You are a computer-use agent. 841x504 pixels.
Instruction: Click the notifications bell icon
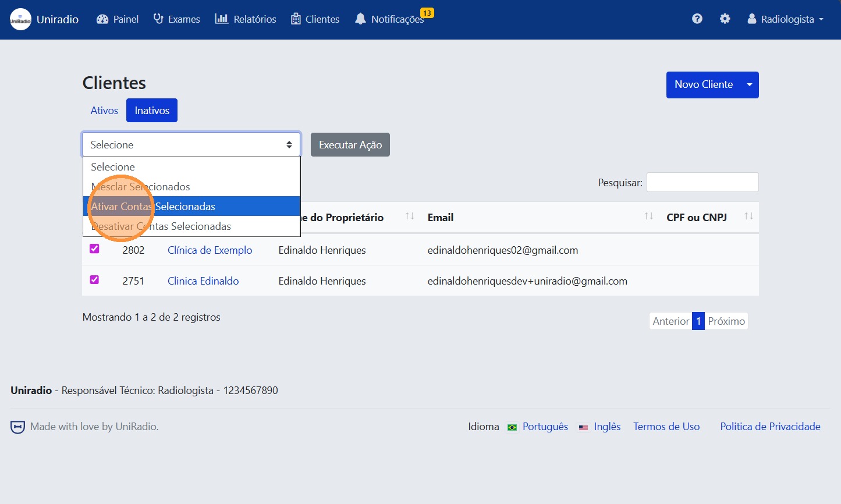click(360, 19)
